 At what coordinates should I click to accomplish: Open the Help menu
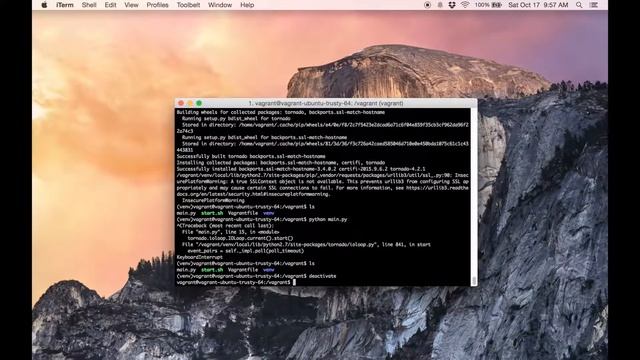coord(247,5)
